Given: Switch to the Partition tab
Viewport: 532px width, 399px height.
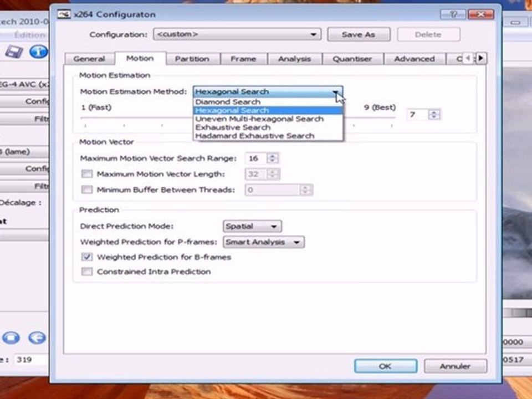Looking at the screenshot, I should pos(192,59).
